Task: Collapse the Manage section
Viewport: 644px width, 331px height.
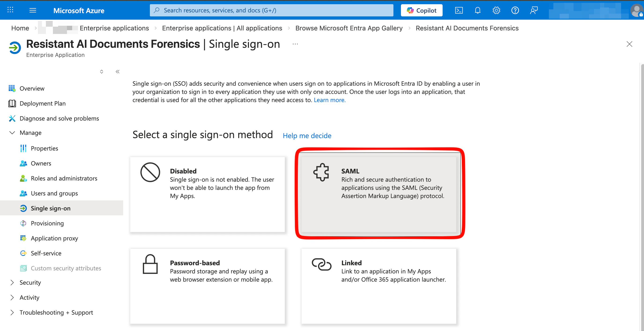Action: [x=12, y=133]
